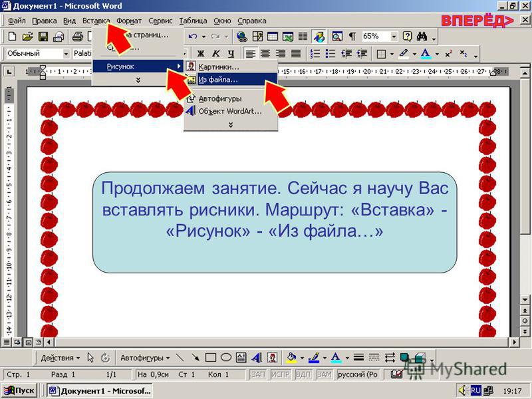Click the Пуск start button
Viewport: 532px width, 399px height.
click(x=19, y=390)
